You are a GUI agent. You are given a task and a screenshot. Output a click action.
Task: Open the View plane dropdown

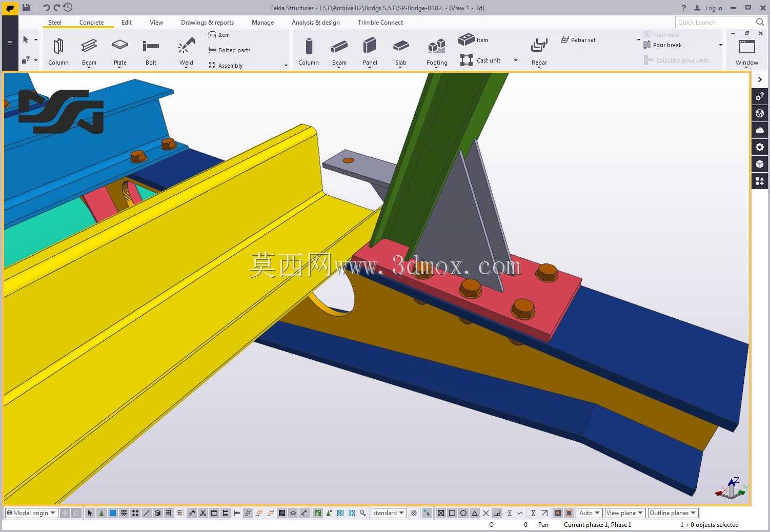tap(625, 513)
